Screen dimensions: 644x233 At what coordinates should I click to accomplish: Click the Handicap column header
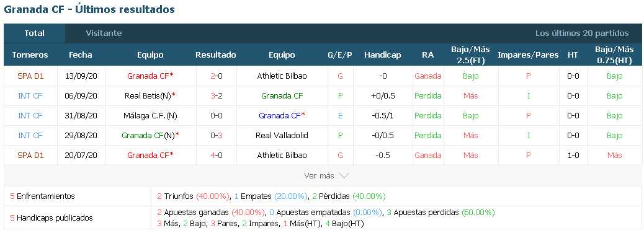(382, 55)
